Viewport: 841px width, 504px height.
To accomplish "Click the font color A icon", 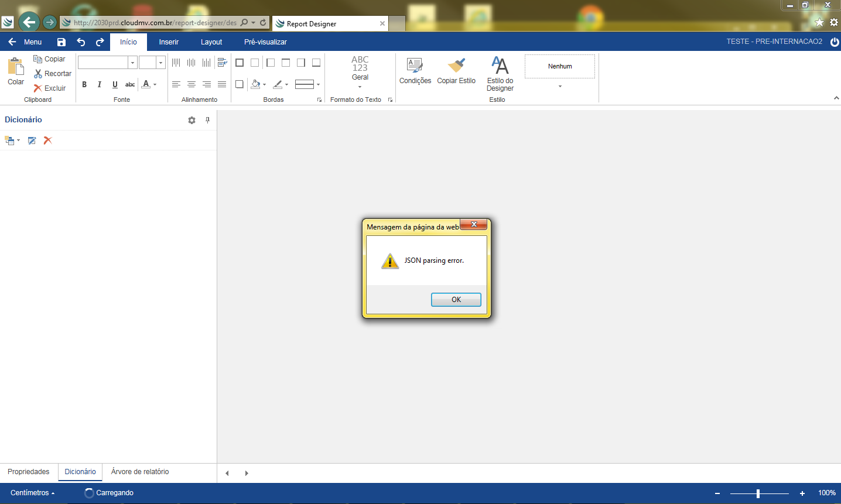I will 146,84.
